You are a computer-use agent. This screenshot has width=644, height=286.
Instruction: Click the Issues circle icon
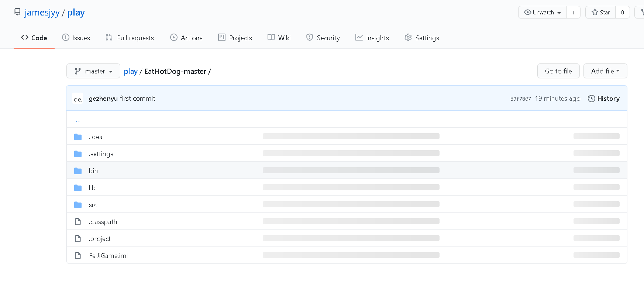(66, 37)
